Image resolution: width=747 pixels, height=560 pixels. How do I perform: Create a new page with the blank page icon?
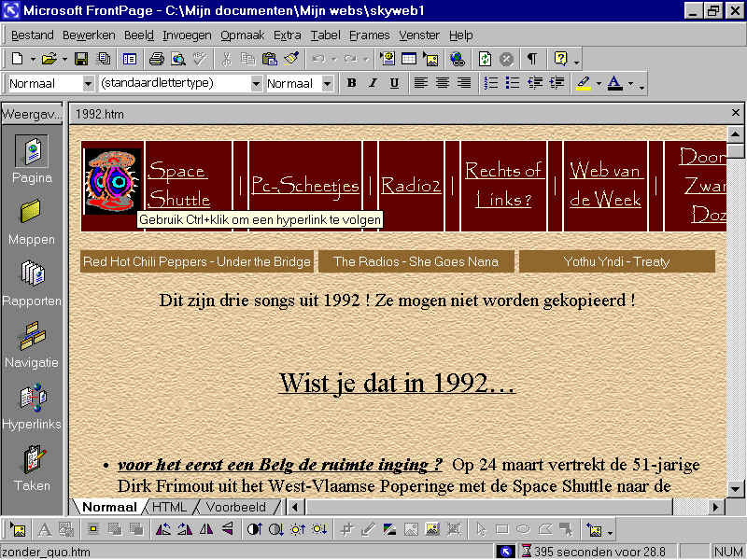click(17, 59)
